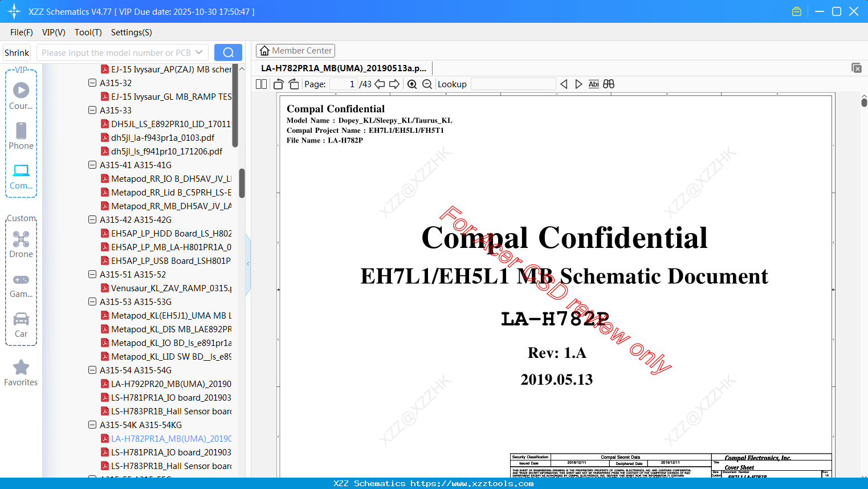Collapse the A315-53 A315-53G node

[92, 301]
